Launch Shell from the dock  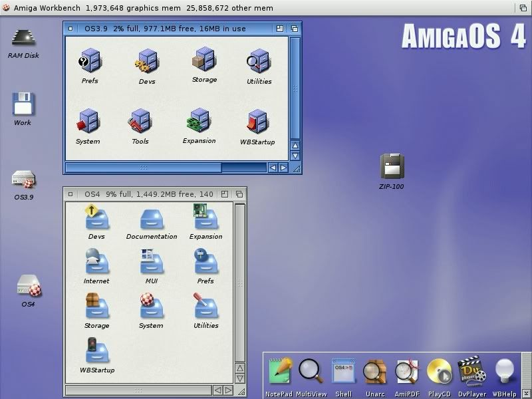(x=343, y=377)
